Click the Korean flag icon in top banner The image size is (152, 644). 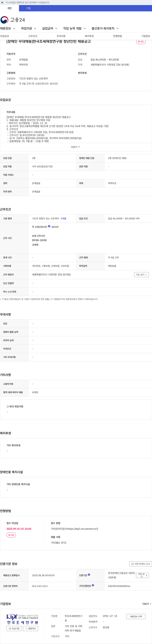[2, 3]
